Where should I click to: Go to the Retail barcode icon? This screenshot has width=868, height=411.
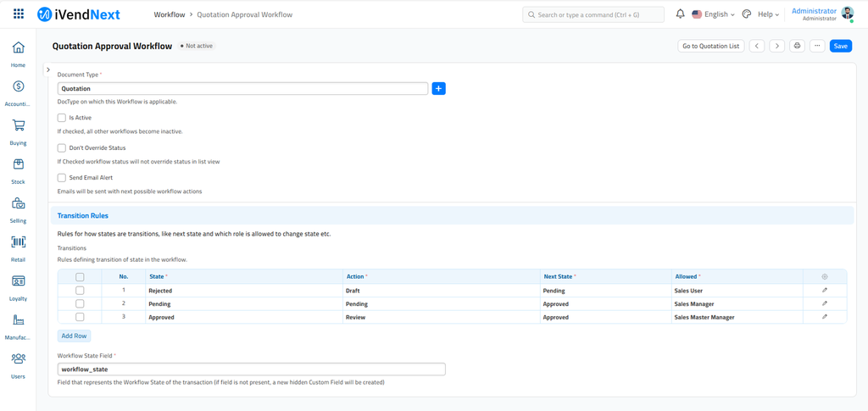pos(18,242)
